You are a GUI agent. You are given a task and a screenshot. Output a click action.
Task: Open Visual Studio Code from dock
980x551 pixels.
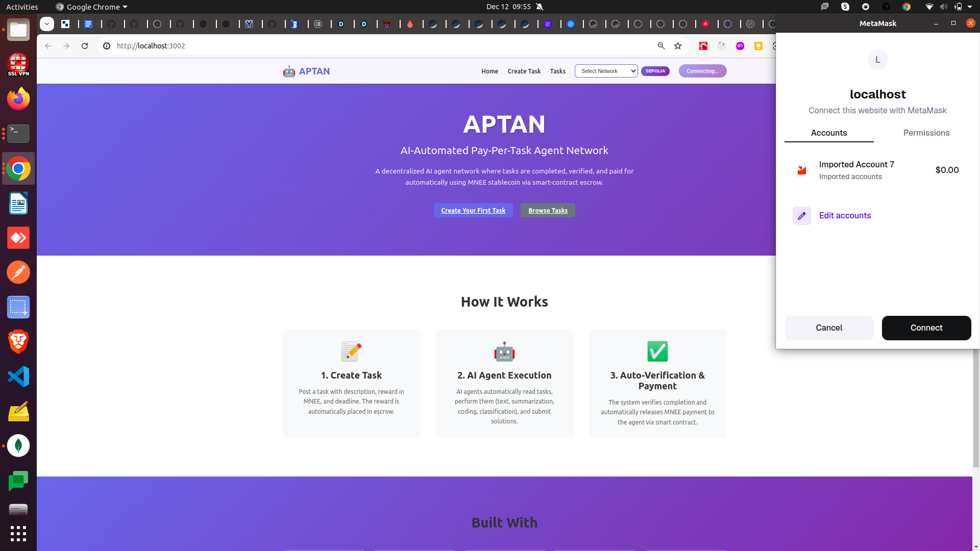18,377
